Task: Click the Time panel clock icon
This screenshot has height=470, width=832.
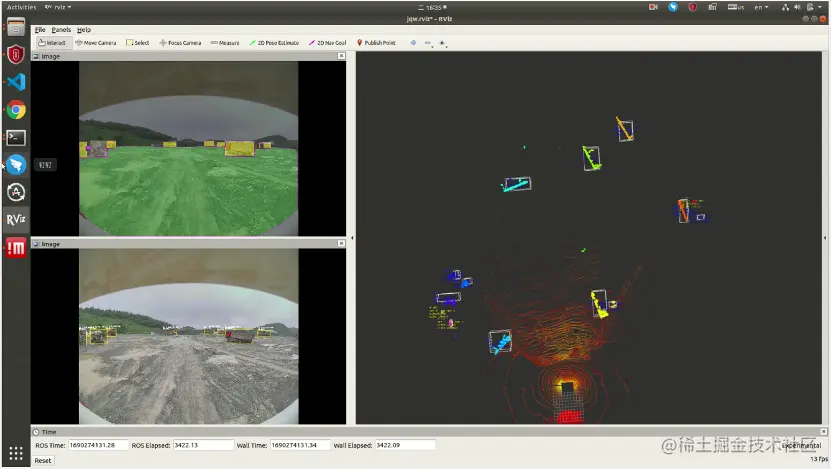Action: tap(36, 432)
